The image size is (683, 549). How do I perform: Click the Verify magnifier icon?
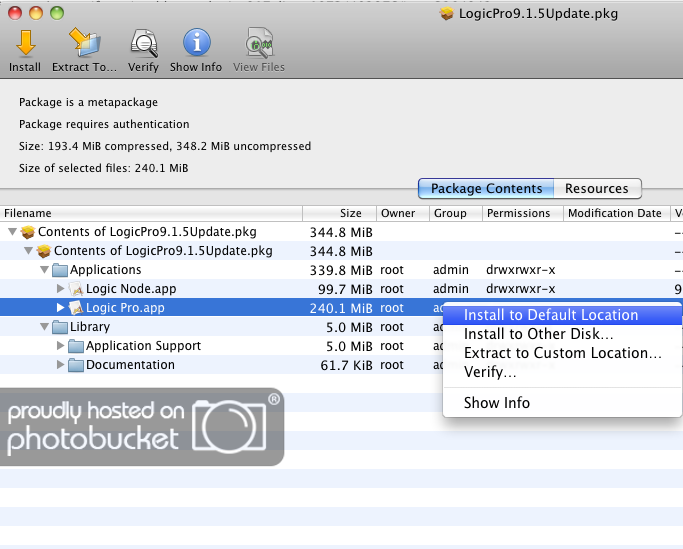[143, 44]
